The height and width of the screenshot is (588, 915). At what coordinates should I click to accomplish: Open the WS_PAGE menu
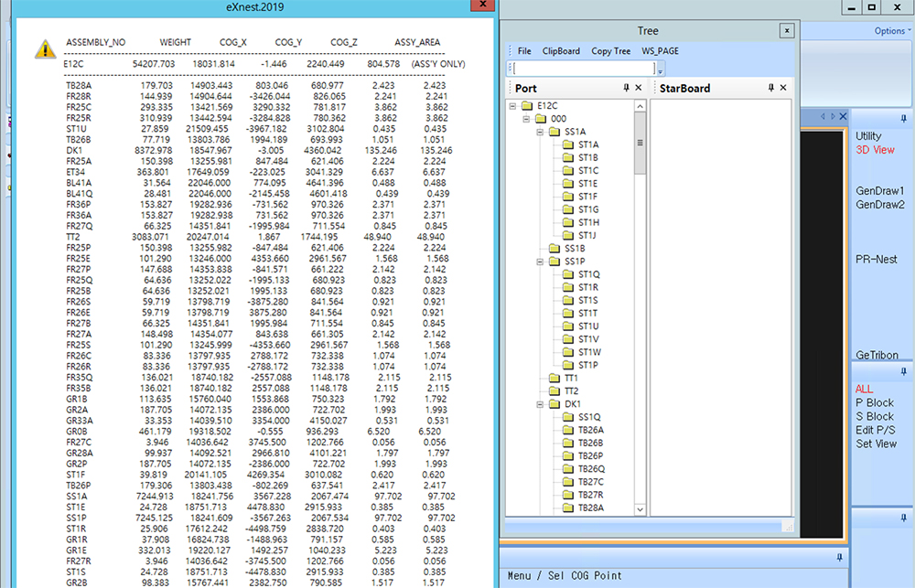click(660, 51)
